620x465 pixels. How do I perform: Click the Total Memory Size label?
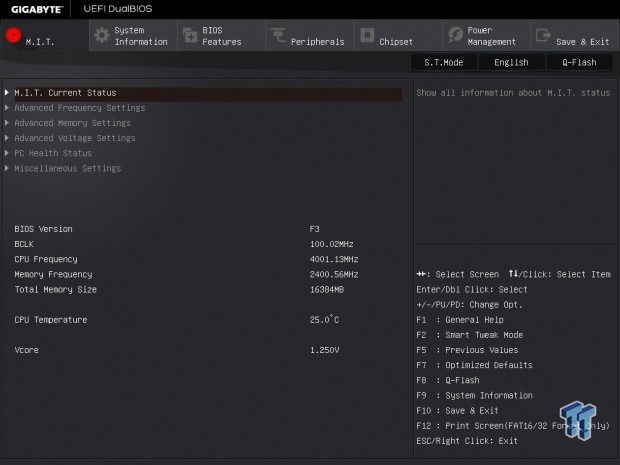(x=55, y=289)
